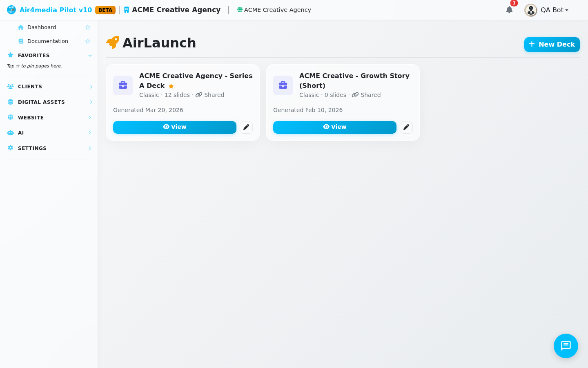Click the Clients people icon
Image resolution: width=588 pixels, height=368 pixels.
pyautogui.click(x=11, y=86)
